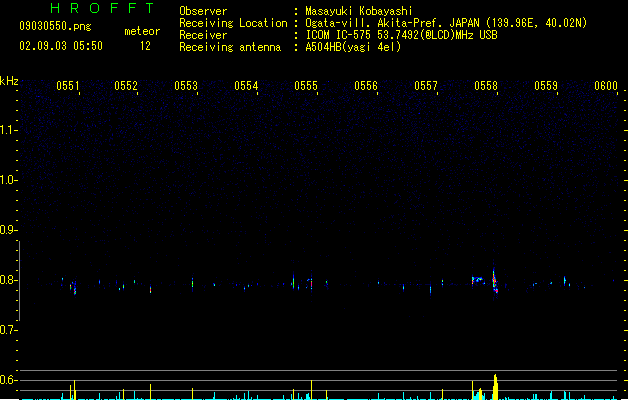This screenshot has width=629, height=400.
Task: Click time marker 0551
Action: pos(68,86)
